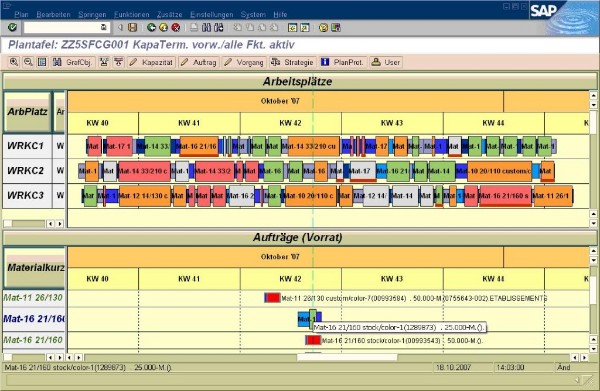
Task: Click the yellow Help icon
Action: coord(324,28)
